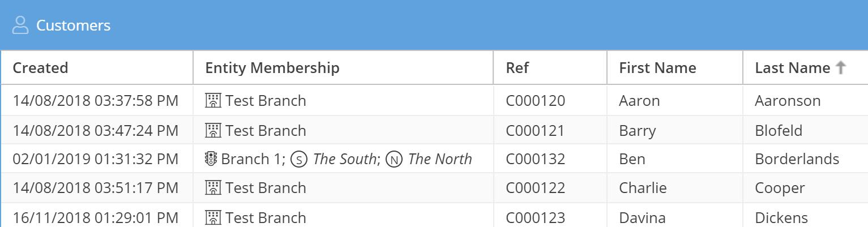868x227 pixels.
Task: Click the building icon in Charlie Cooper's row
Action: coord(212,188)
